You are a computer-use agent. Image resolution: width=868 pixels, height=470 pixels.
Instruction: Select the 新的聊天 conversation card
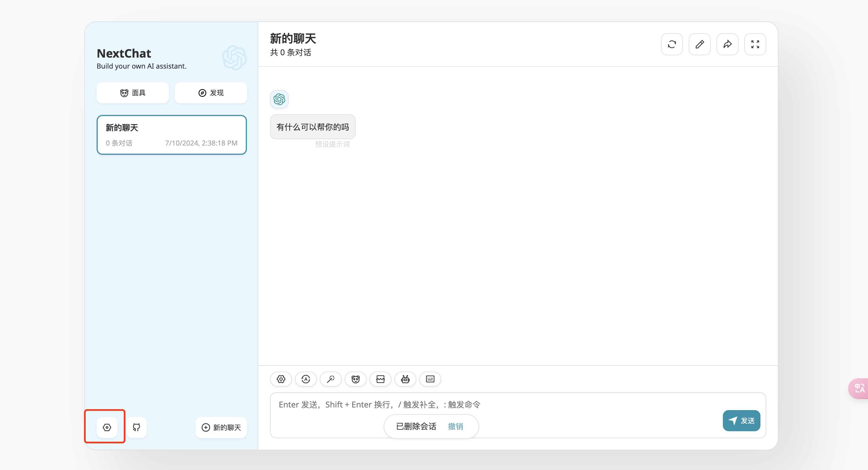coord(171,135)
